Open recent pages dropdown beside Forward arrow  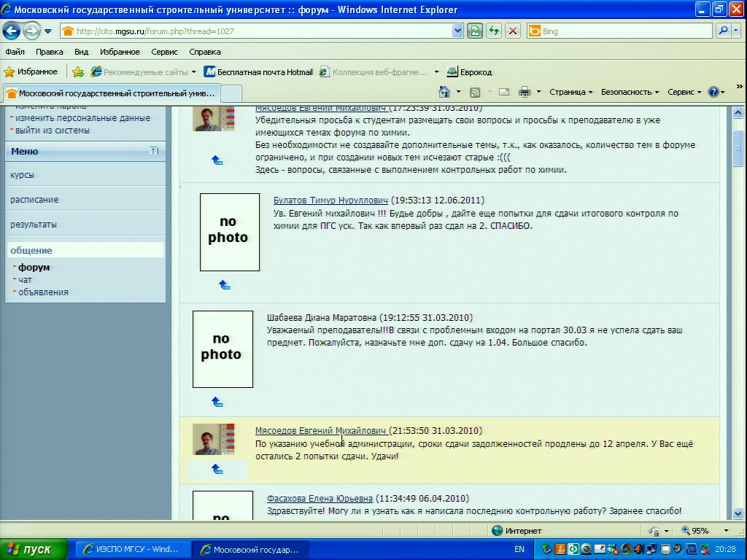click(48, 31)
